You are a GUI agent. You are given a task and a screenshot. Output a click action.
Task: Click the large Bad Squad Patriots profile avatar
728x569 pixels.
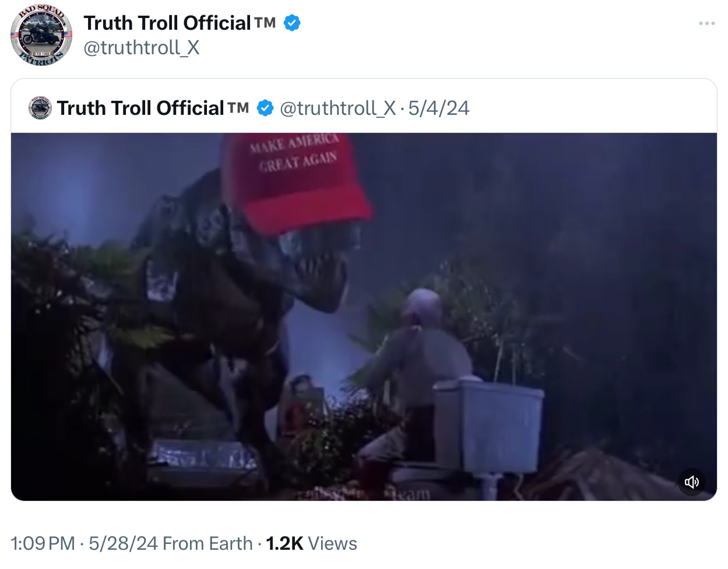pos(41,35)
